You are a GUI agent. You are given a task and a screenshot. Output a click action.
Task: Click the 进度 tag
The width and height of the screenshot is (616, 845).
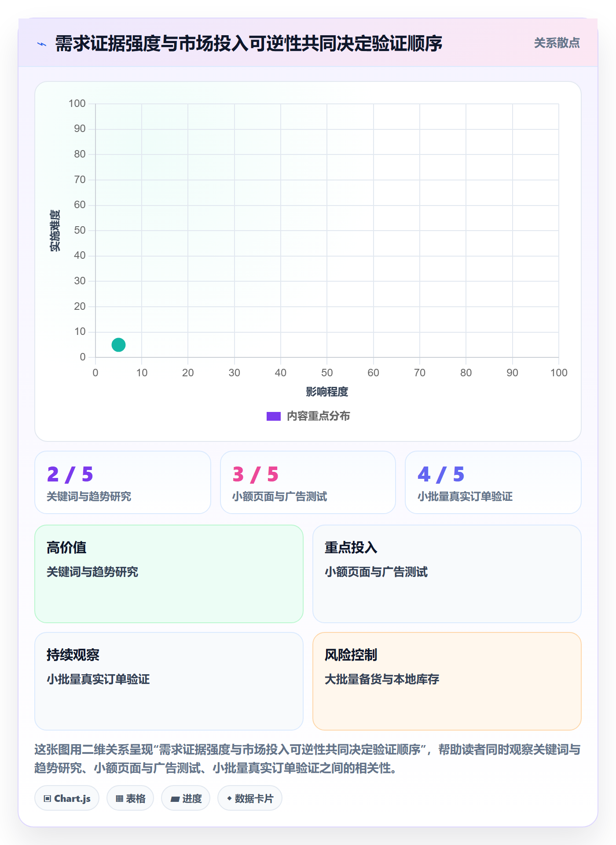pos(186,798)
